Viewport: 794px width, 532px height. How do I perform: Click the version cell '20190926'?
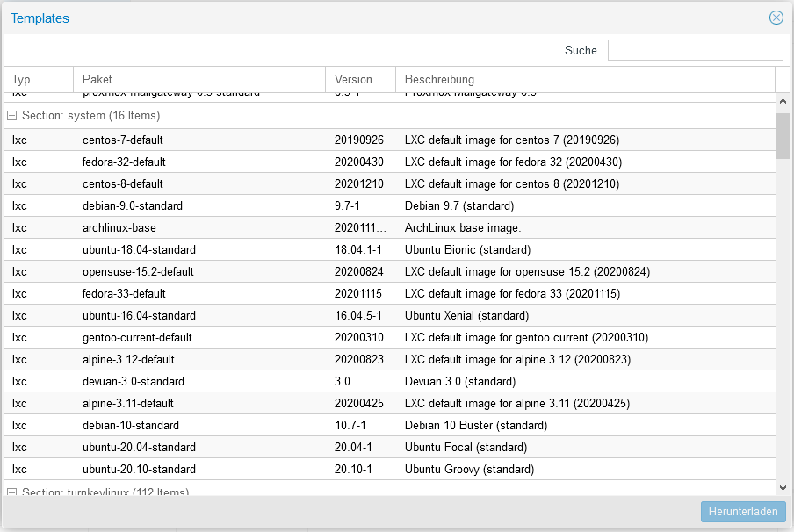(x=359, y=140)
